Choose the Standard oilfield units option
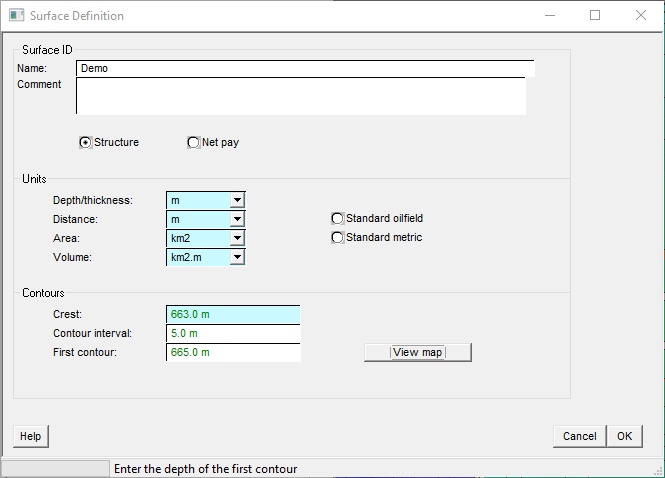This screenshot has height=478, width=665. pos(338,218)
